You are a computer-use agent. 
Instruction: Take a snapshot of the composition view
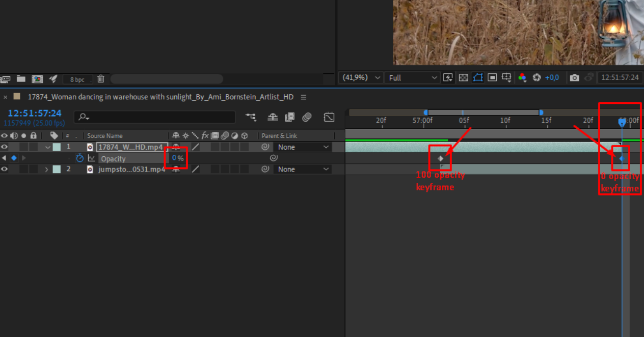574,77
